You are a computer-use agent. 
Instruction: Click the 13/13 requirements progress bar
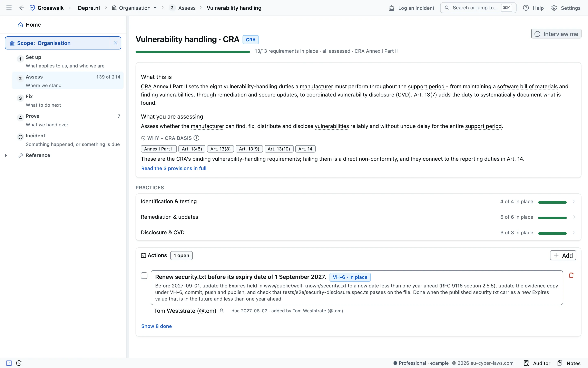pos(193,52)
